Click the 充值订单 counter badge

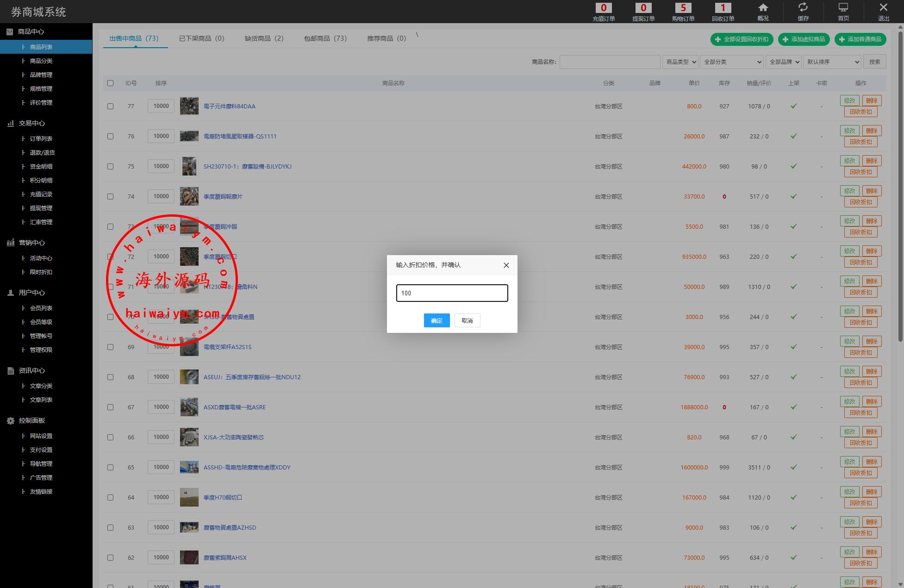pyautogui.click(x=604, y=8)
